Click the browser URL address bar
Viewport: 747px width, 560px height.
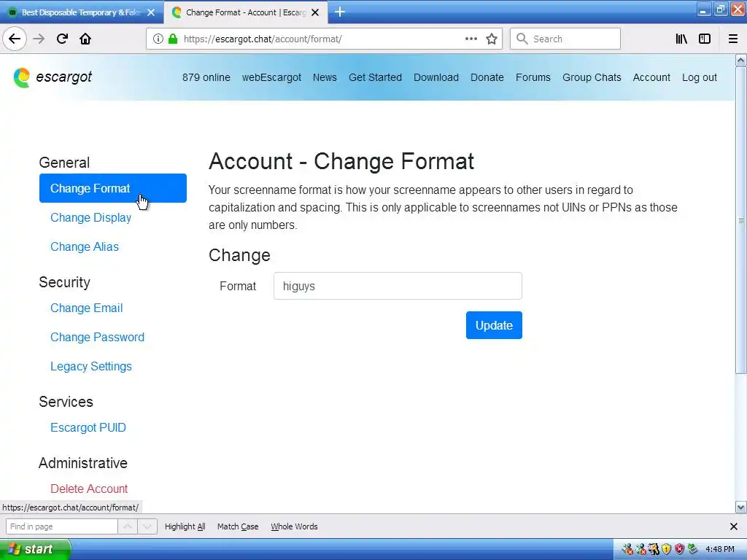(x=324, y=39)
